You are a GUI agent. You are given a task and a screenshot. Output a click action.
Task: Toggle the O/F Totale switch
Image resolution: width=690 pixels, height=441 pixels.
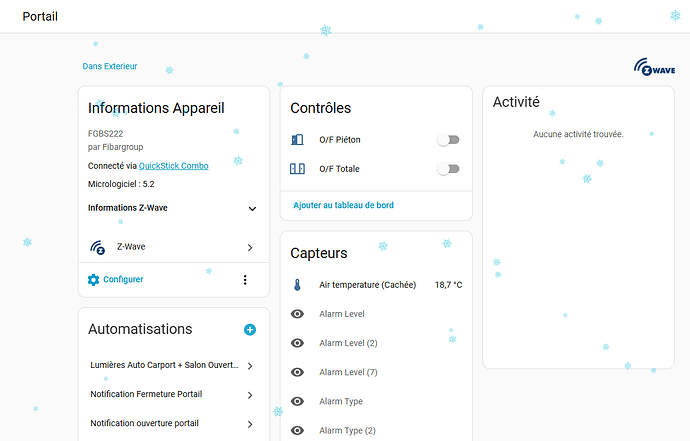[x=448, y=169]
